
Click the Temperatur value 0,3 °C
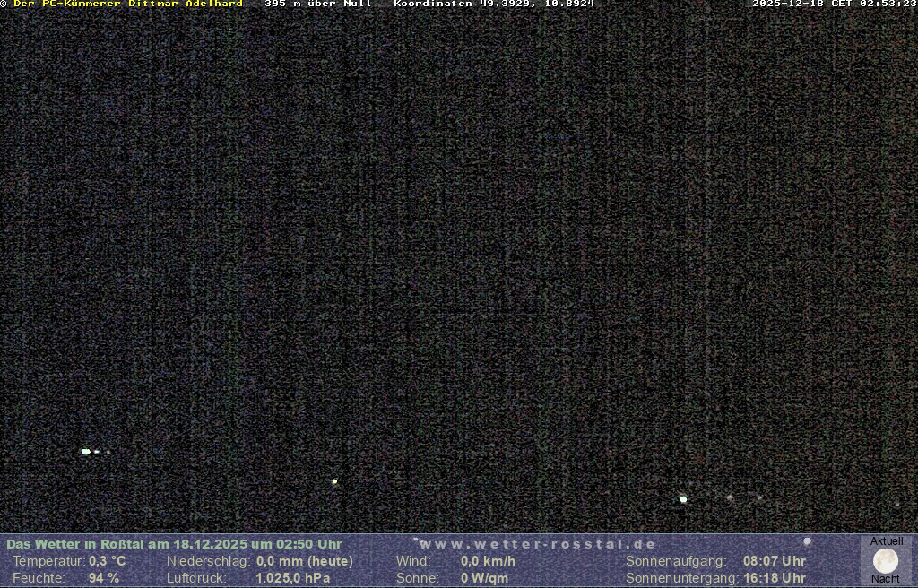pos(108,561)
